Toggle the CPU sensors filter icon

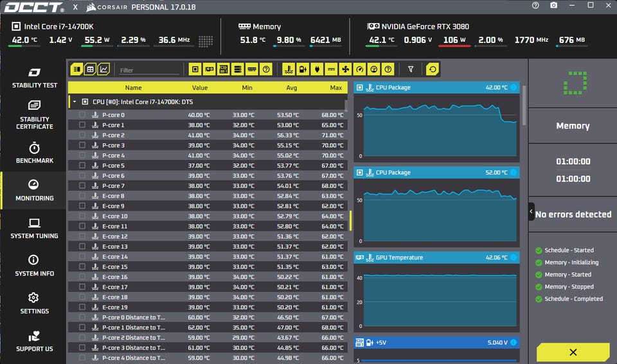195,69
